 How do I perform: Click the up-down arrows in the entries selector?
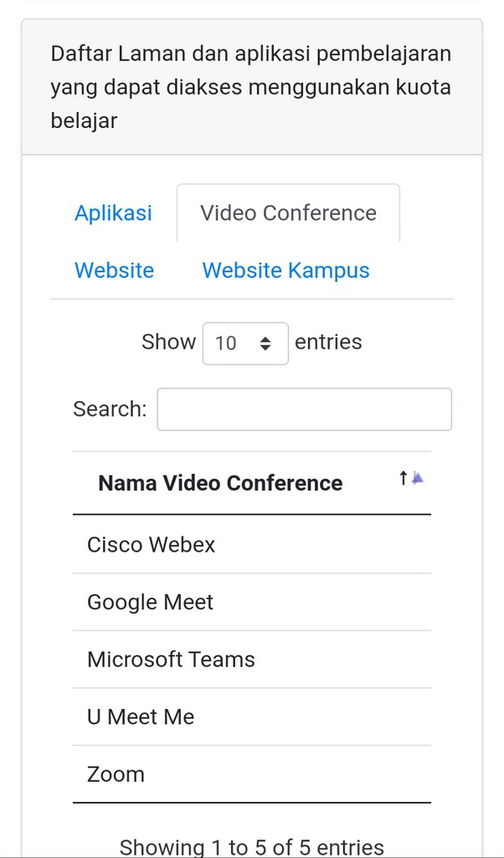tap(265, 343)
